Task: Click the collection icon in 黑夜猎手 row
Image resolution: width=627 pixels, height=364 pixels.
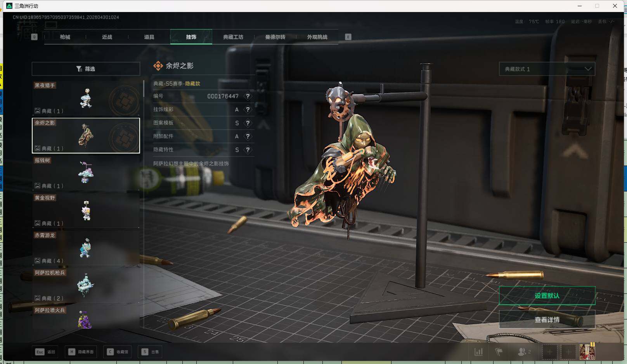Action: coord(37,111)
